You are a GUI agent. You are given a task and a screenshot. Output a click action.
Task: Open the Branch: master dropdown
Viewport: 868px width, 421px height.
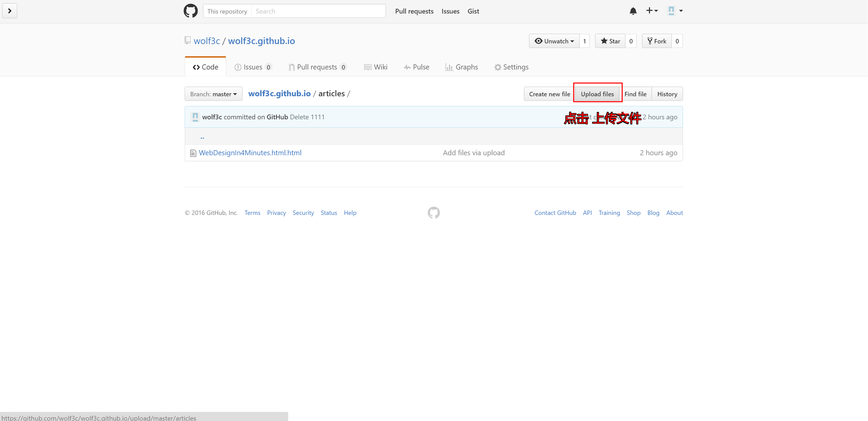click(214, 94)
